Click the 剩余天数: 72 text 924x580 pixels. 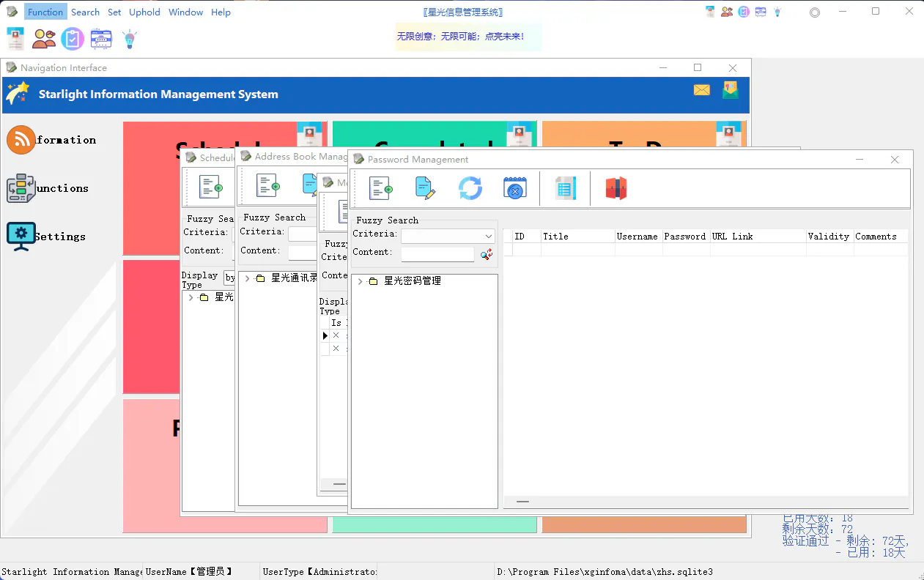817,529
